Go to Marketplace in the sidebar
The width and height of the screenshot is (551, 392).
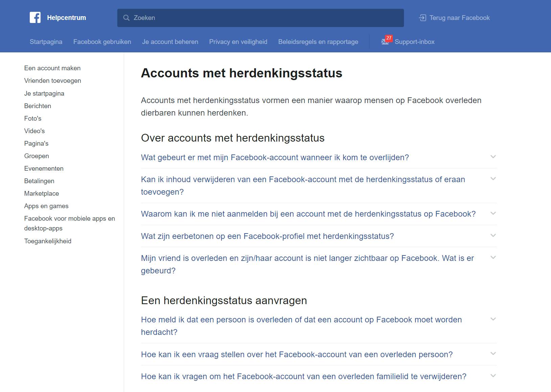[x=42, y=194]
